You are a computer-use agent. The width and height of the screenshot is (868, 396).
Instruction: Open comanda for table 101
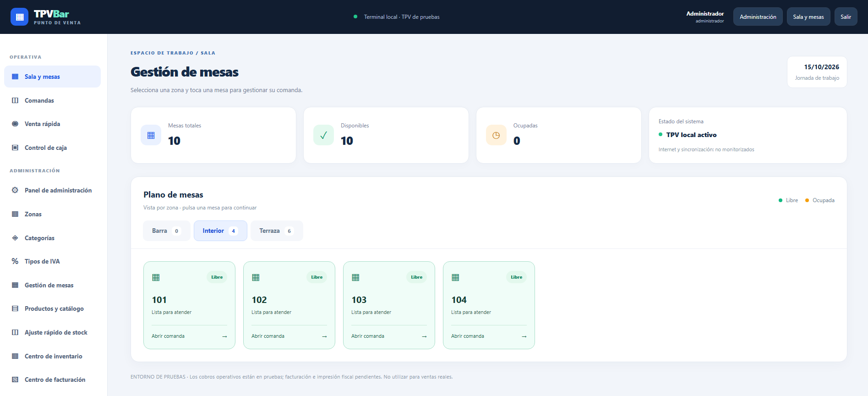click(x=189, y=336)
